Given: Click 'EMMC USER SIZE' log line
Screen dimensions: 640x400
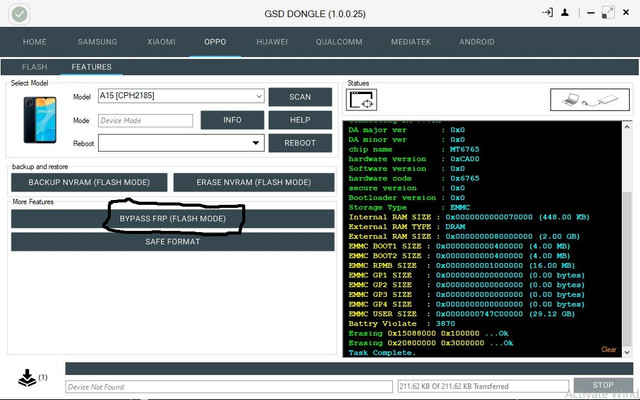Looking at the screenshot, I should tap(462, 314).
